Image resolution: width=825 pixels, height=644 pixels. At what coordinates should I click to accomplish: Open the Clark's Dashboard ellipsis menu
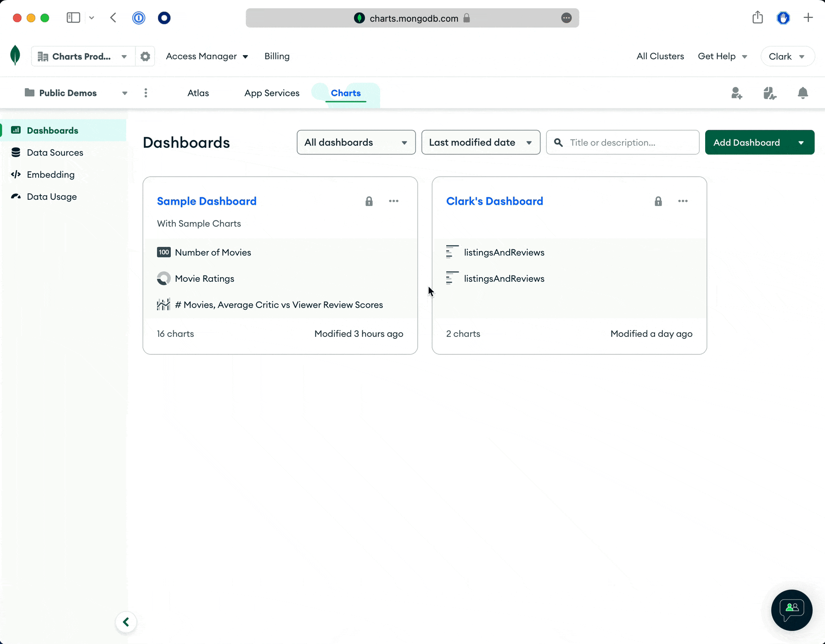click(x=683, y=201)
